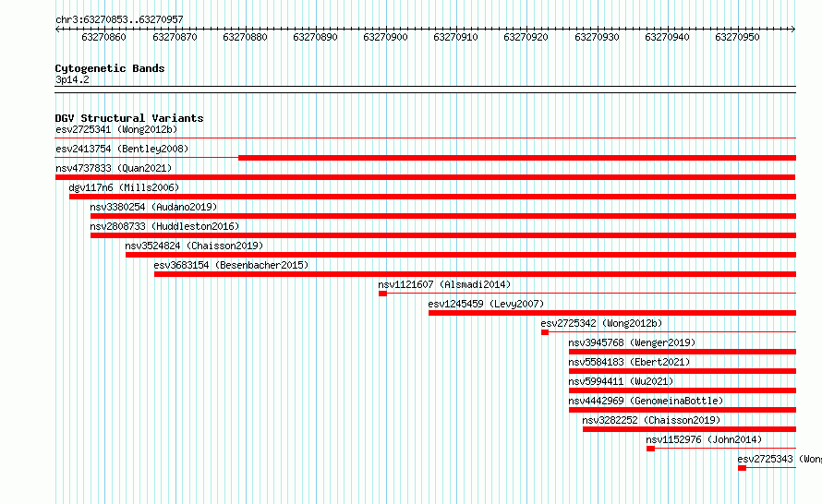Click the 63270900 ruler coordinate

point(385,37)
